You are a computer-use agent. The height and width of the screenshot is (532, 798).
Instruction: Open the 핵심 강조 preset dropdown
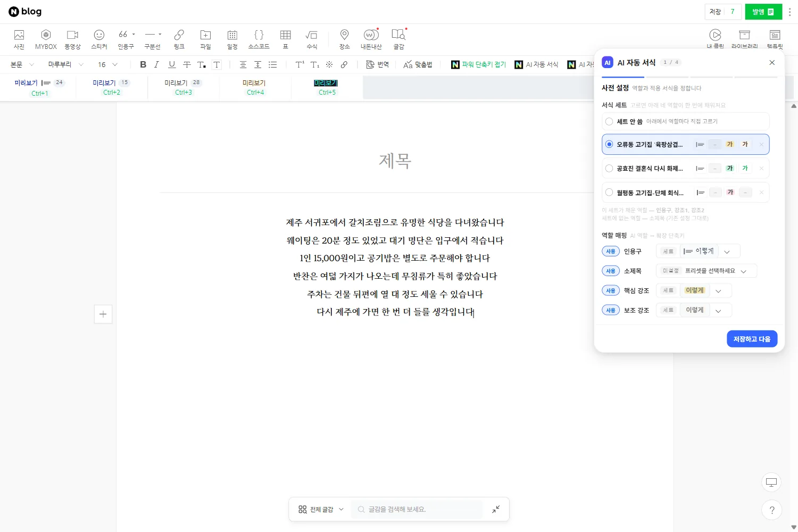pyautogui.click(x=694, y=290)
